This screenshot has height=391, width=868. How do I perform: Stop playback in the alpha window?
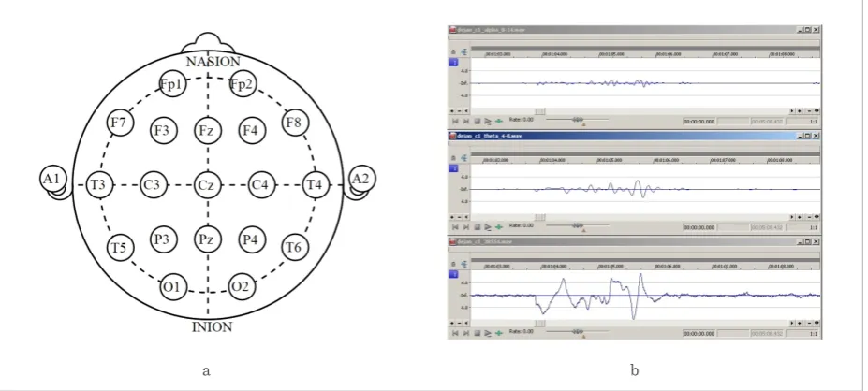pos(478,121)
